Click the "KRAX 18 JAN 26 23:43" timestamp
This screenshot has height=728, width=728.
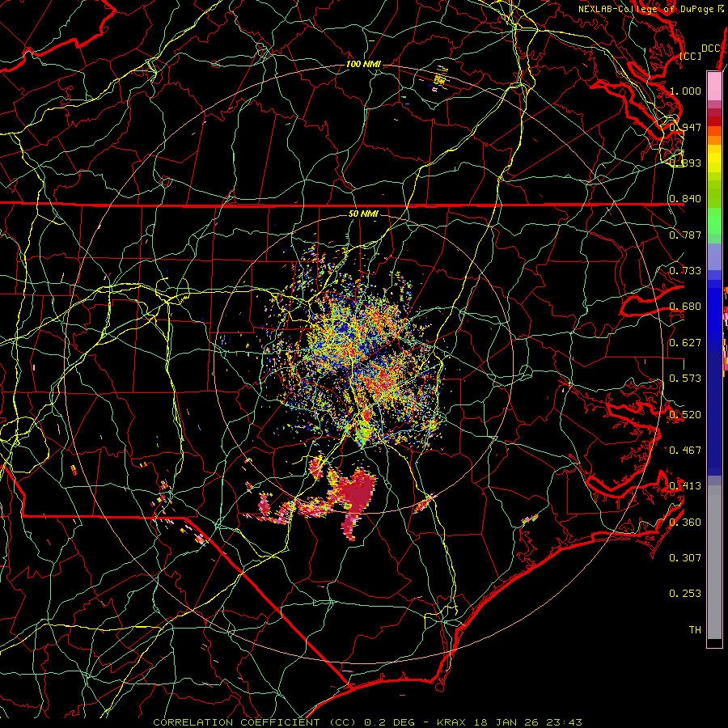[x=510, y=722]
